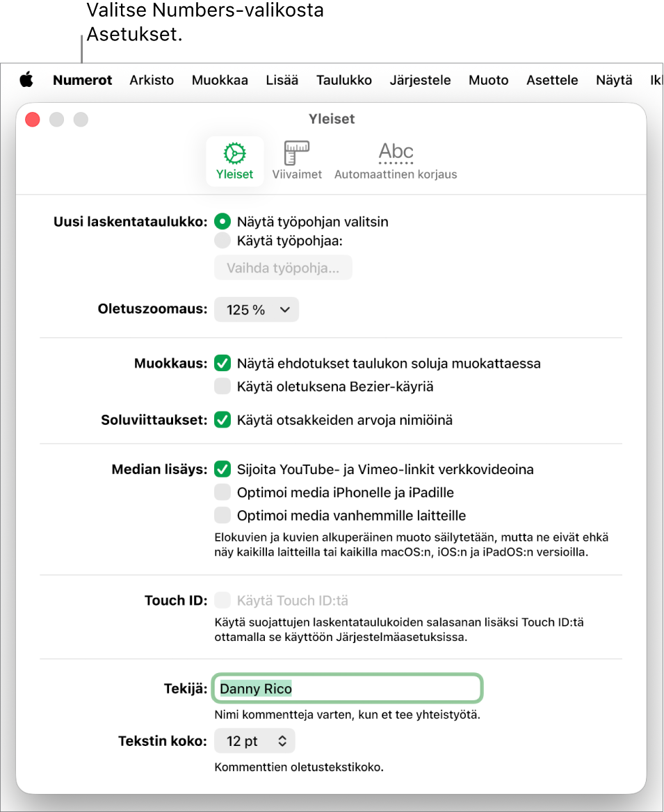Toggle Näytä ehdotukset taulukon soluja muokattaessa
Viewport: 664px width, 812px height.
tap(222, 364)
